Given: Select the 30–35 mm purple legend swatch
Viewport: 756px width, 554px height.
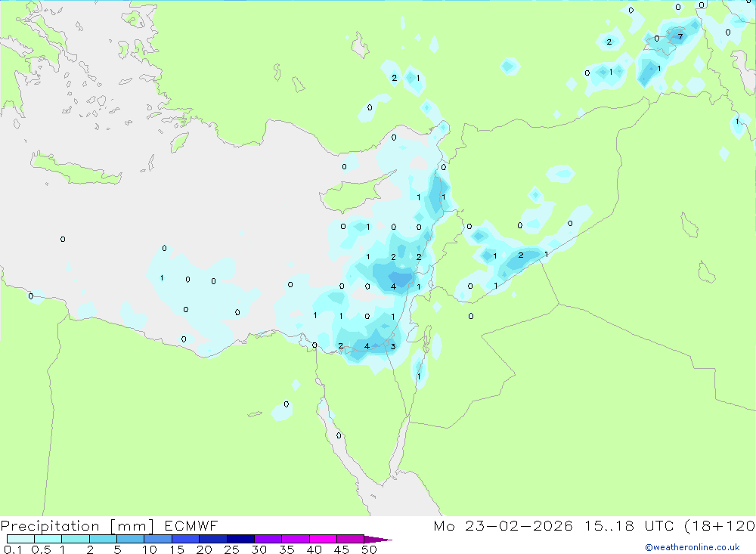Looking at the screenshot, I should click(x=268, y=539).
